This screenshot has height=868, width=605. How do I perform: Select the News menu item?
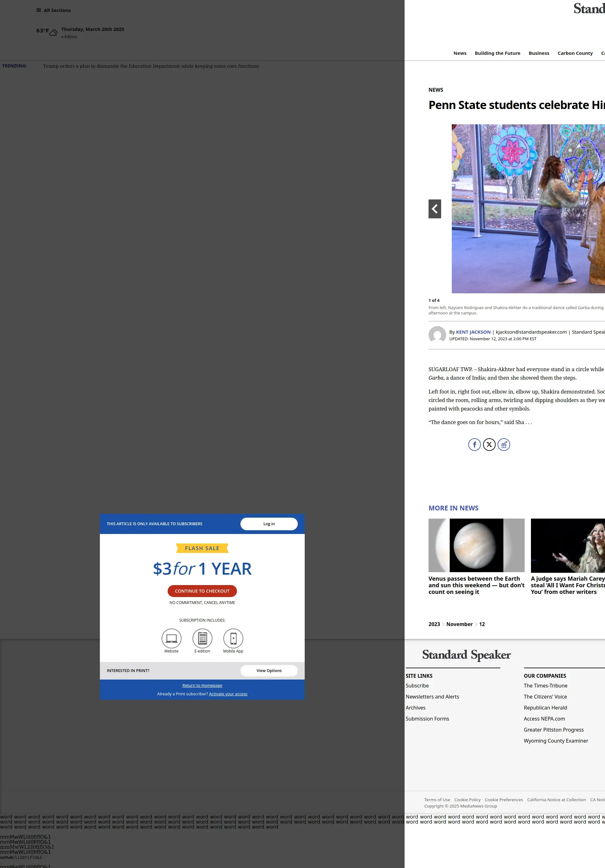(x=460, y=53)
